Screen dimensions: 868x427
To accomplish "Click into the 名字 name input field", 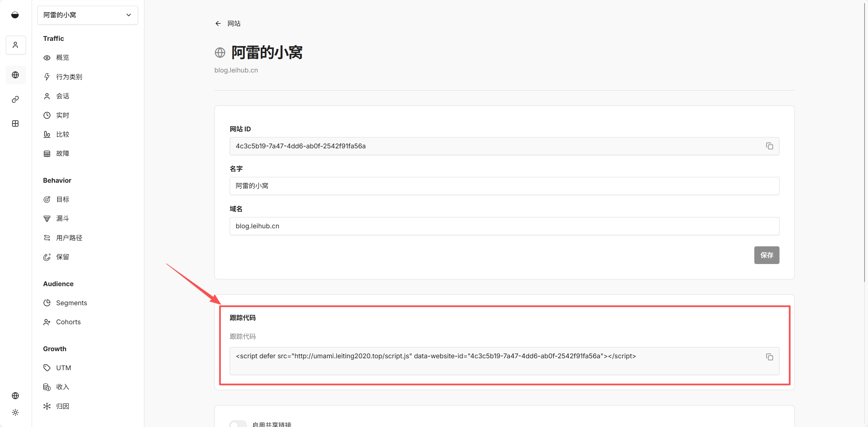I will click(x=504, y=186).
